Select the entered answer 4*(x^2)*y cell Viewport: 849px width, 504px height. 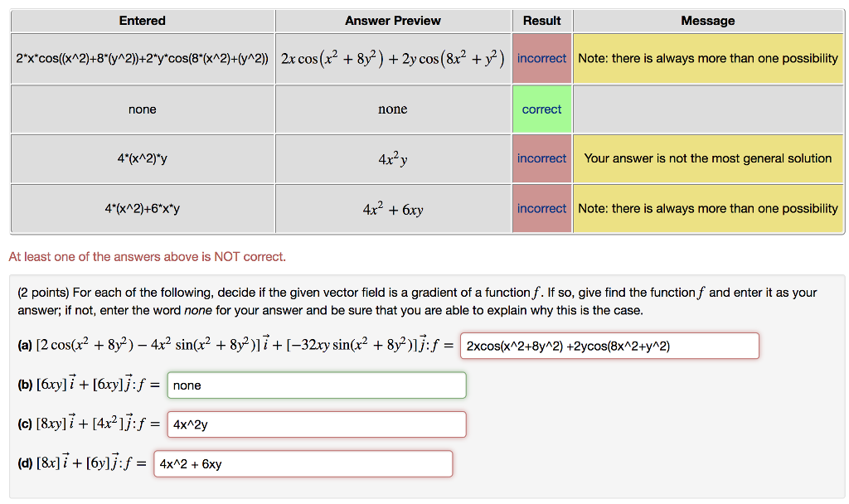[142, 158]
